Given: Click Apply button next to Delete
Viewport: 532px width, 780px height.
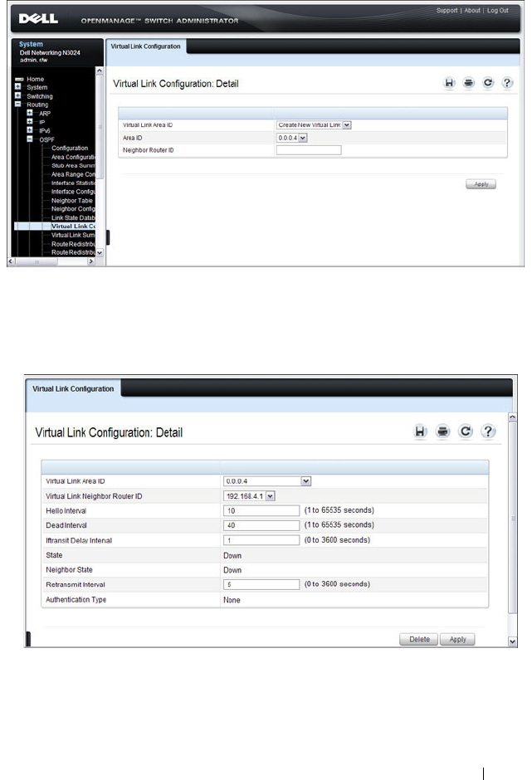Looking at the screenshot, I should [x=458, y=639].
